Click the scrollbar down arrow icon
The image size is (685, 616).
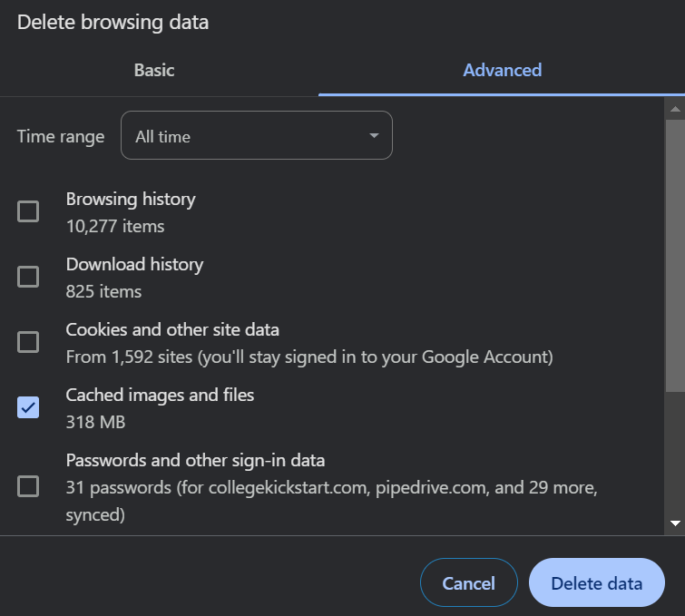[675, 523]
